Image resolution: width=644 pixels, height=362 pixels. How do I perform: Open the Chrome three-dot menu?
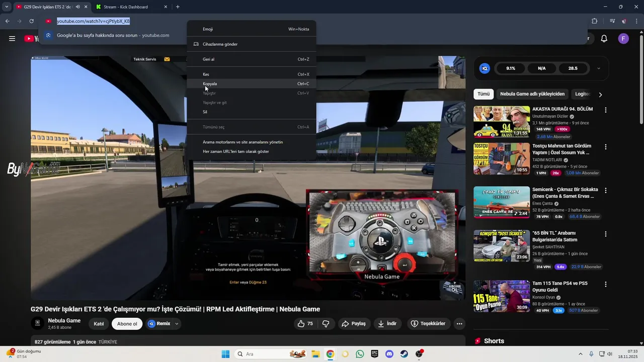(x=635, y=21)
